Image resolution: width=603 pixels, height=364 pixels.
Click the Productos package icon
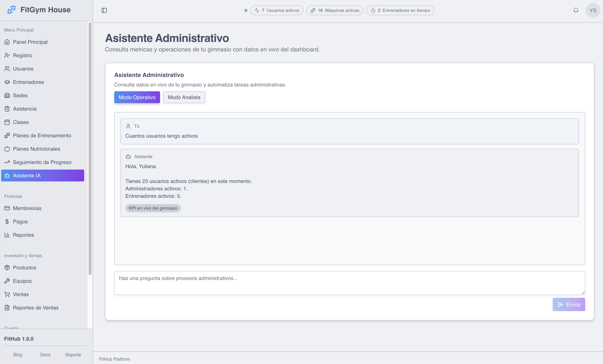coord(7,268)
